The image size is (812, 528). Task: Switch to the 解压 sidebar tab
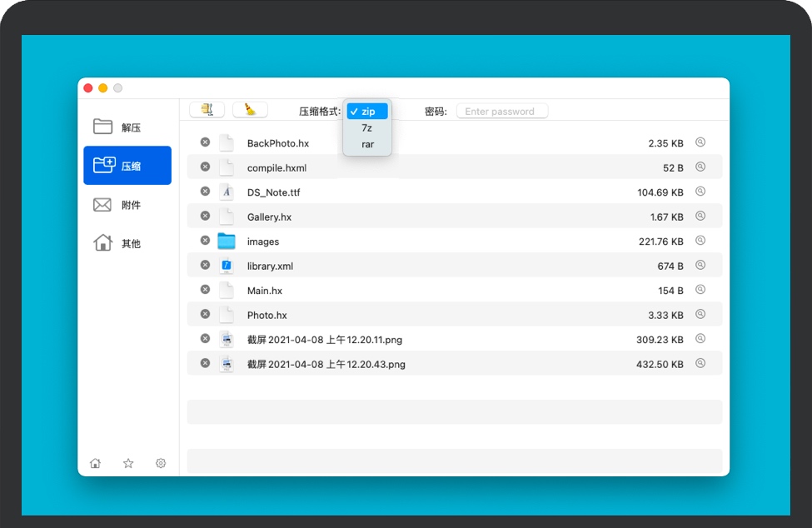127,127
